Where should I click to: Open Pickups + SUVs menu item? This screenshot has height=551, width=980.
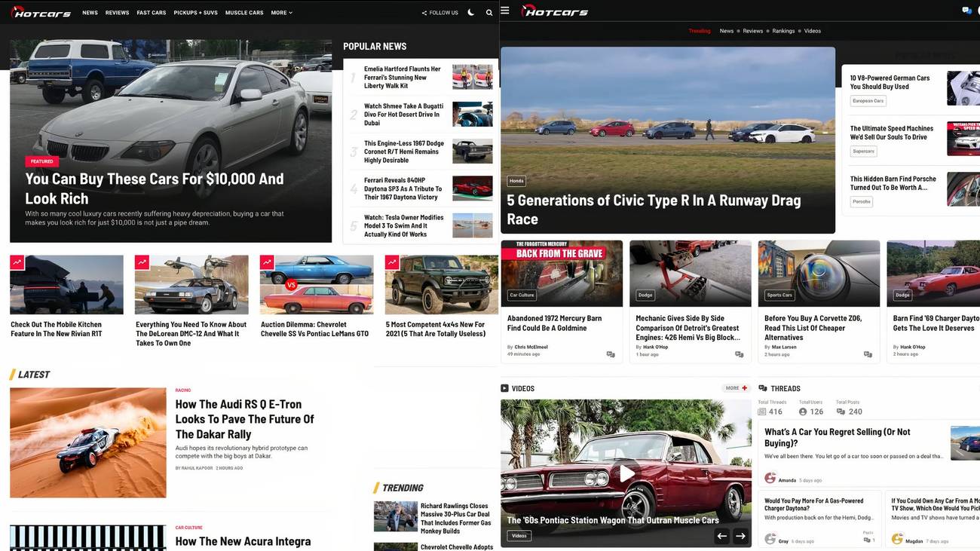coord(196,13)
